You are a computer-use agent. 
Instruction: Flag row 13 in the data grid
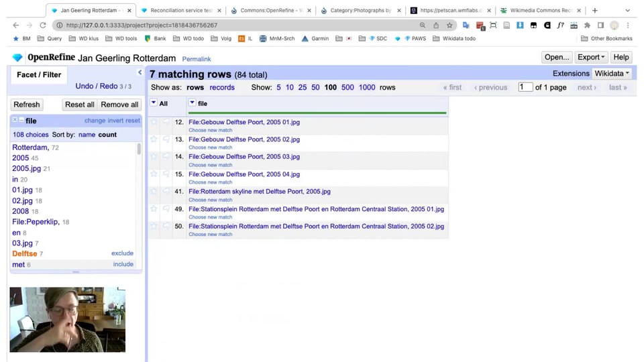pyautogui.click(x=166, y=139)
